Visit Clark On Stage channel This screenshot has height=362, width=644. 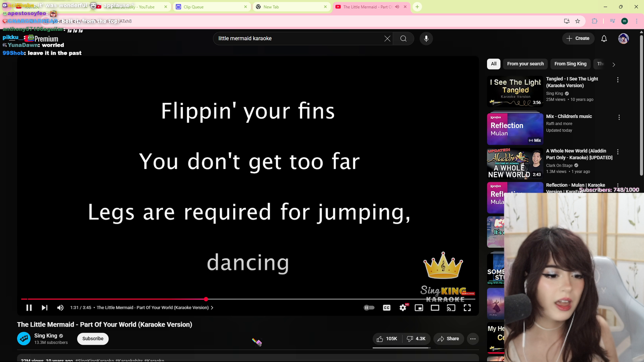coord(559,165)
